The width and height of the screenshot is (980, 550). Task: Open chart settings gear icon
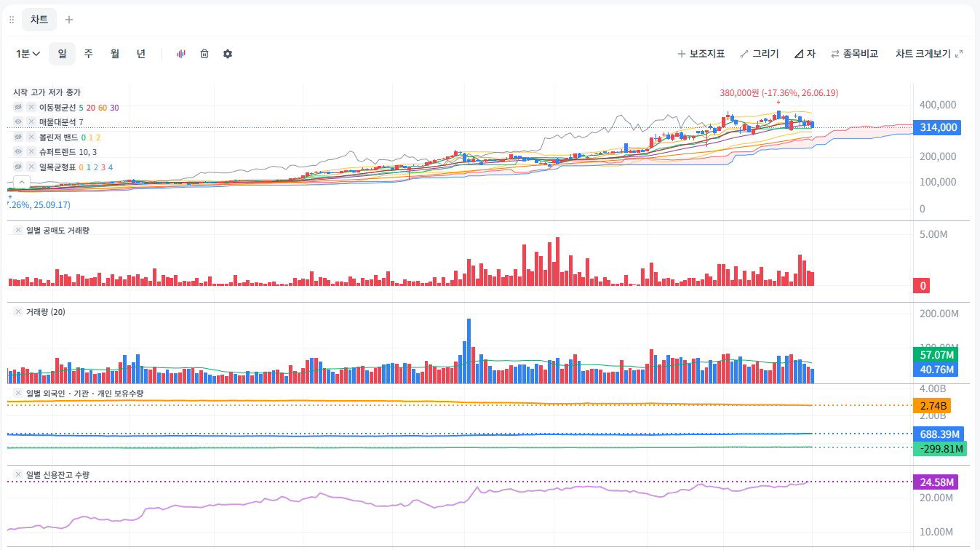[228, 54]
